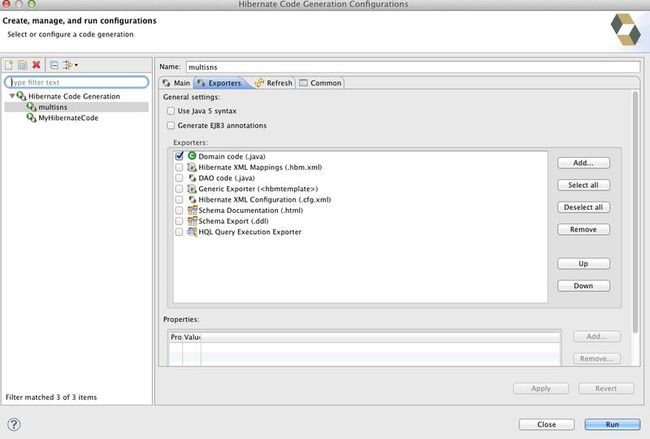Enable Generate EJB3 annotations
This screenshot has height=439, width=650.
(x=171, y=125)
